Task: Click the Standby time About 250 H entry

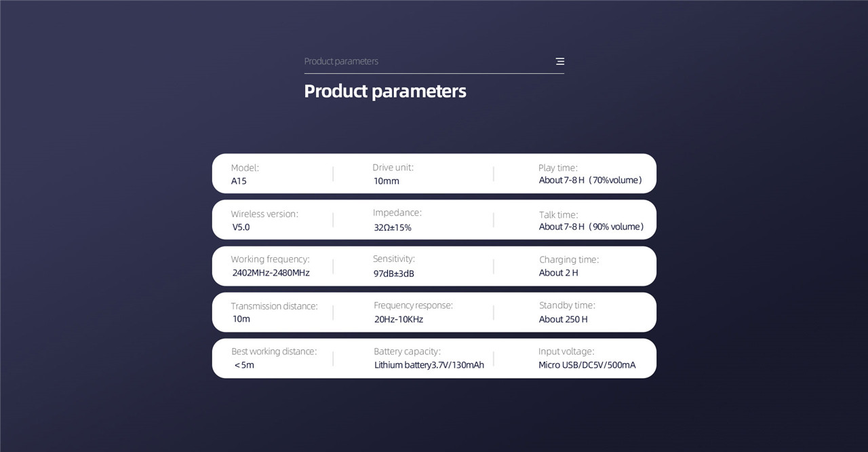Action: (x=567, y=312)
